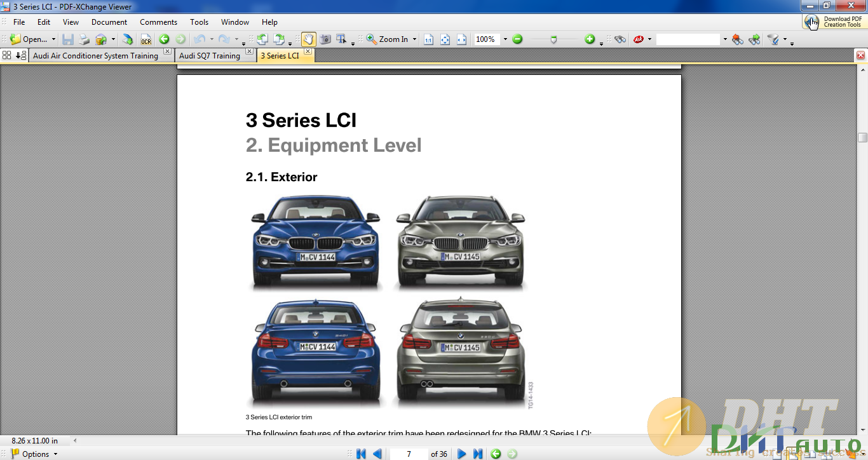Expand the Zoom In tool dropdown arrow
868x460 pixels.
414,39
